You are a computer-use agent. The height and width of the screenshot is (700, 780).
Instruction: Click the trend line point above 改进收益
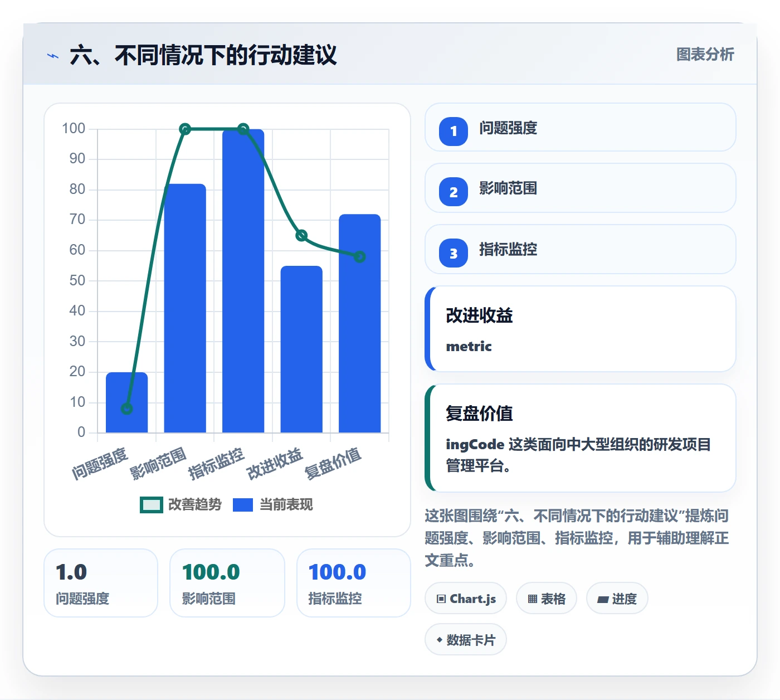point(301,236)
